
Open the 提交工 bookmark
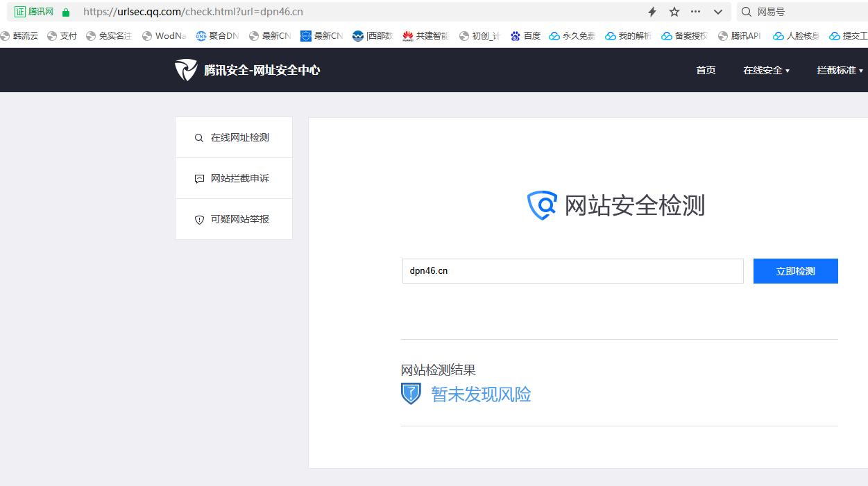pos(849,36)
